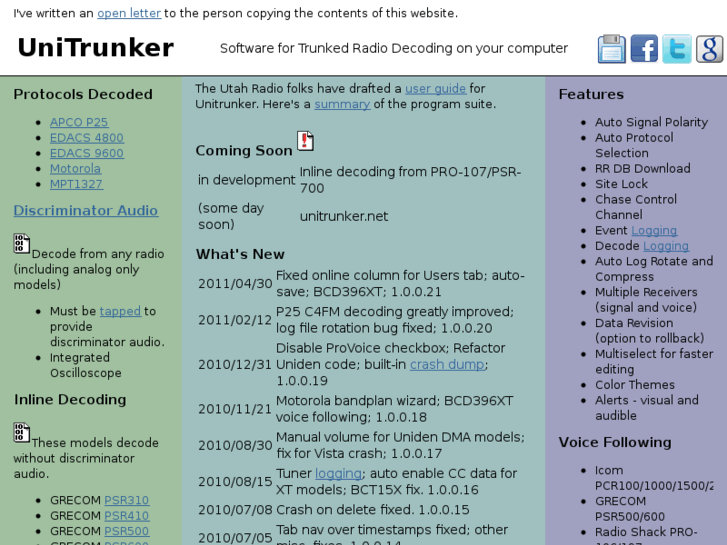
Task: Click the Google icon in header
Action: coord(709,49)
